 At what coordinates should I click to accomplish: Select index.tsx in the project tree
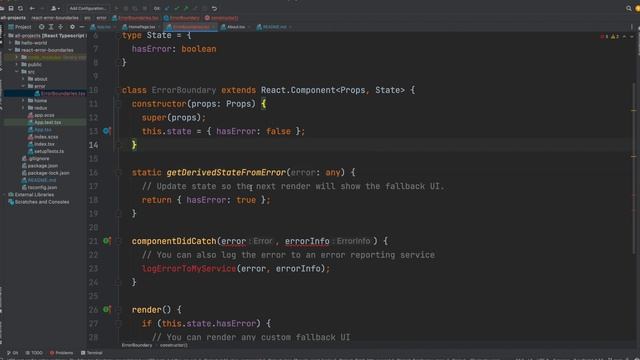coord(41,144)
